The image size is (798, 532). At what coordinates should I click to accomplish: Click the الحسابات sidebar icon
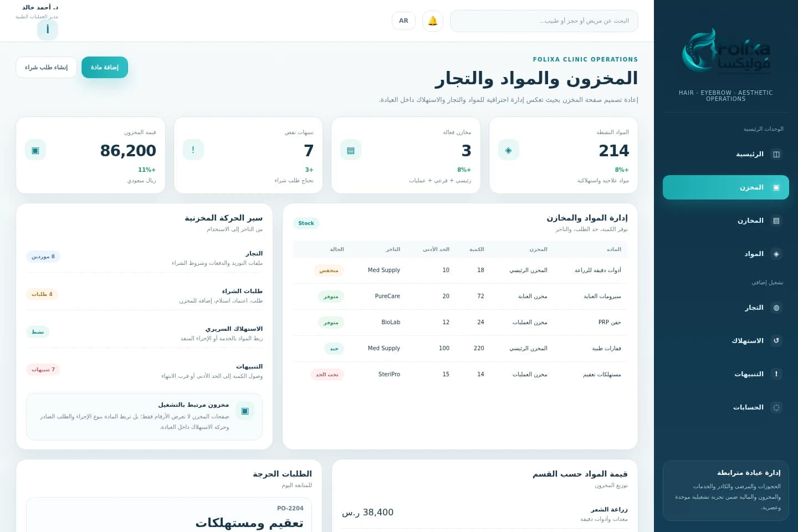click(776, 407)
